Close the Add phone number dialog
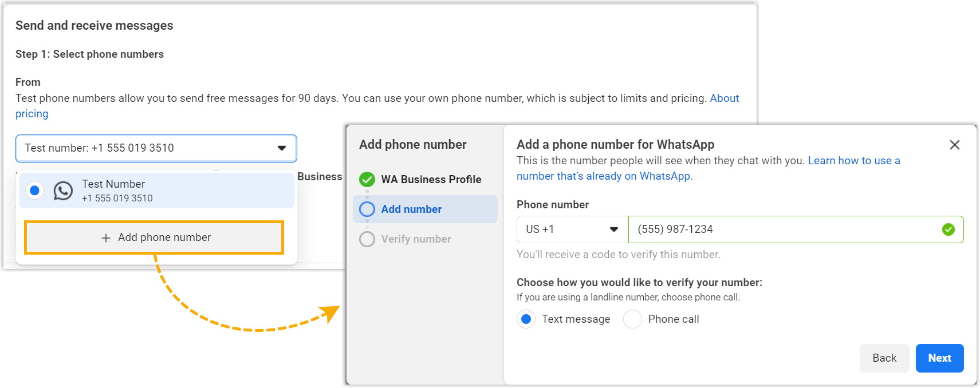 [x=954, y=145]
